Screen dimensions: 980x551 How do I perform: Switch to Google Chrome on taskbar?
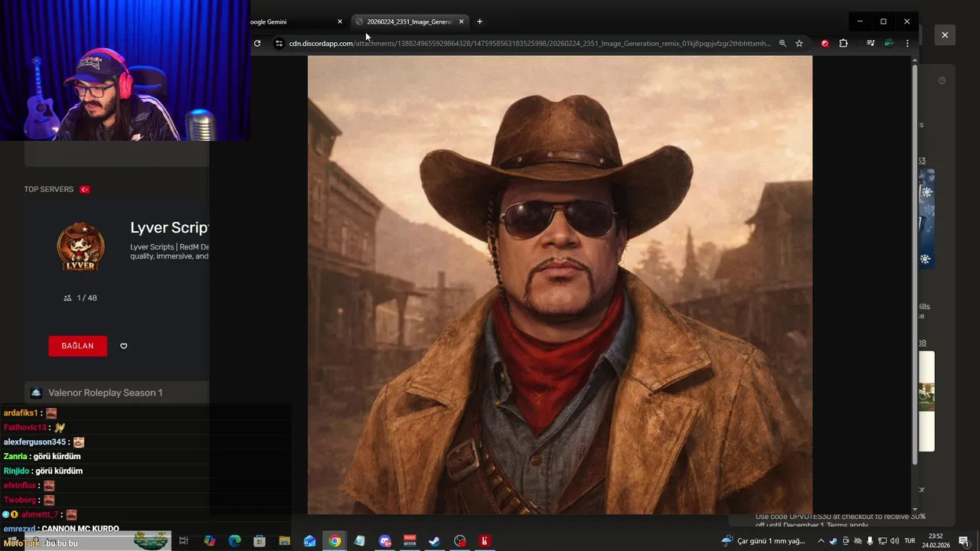click(x=335, y=541)
